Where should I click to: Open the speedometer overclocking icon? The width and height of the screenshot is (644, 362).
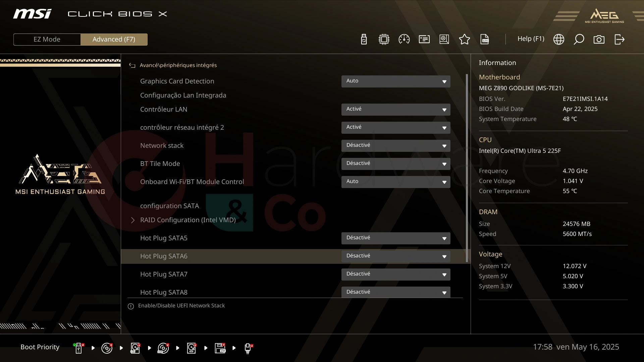point(404,39)
